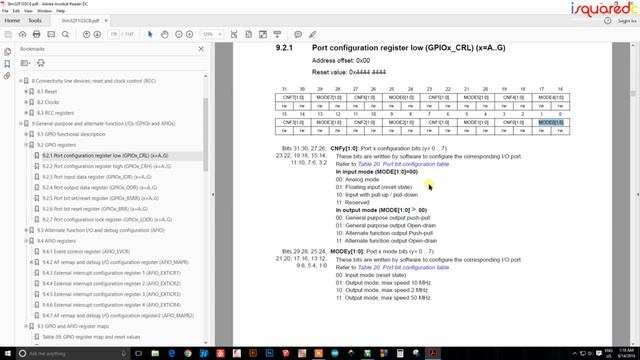Select 9.2.3 Port input data register bookmark
This screenshot has width=640, height=360.
[97, 177]
